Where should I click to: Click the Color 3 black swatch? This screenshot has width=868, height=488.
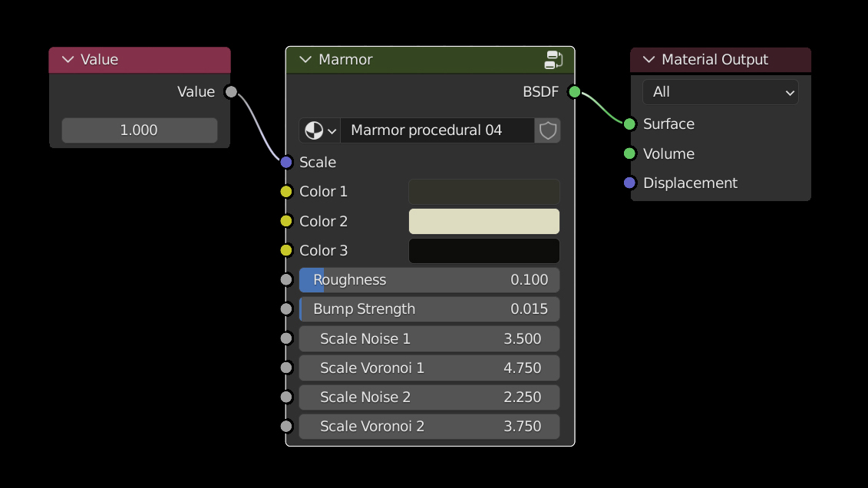point(484,251)
